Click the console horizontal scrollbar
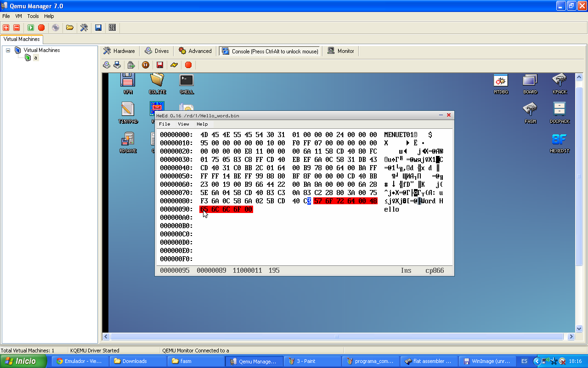The height and width of the screenshot is (368, 588). point(338,336)
